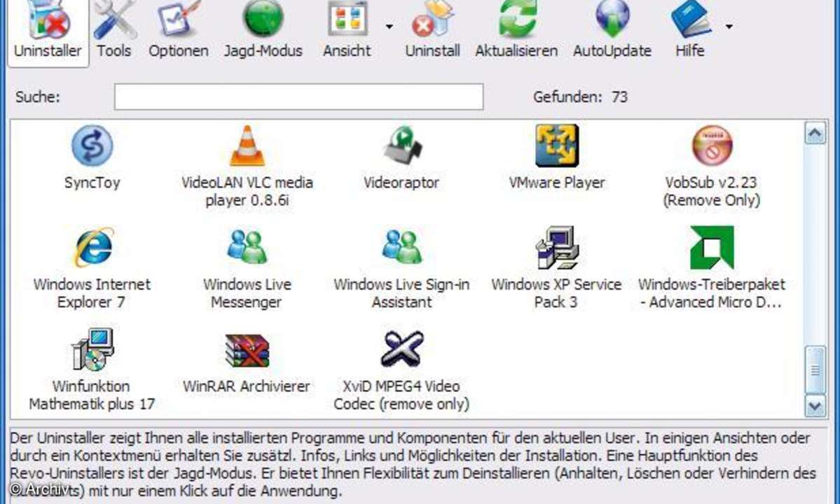Refresh the list with Aktualisieren
This screenshot has height=504, width=840.
point(516,31)
